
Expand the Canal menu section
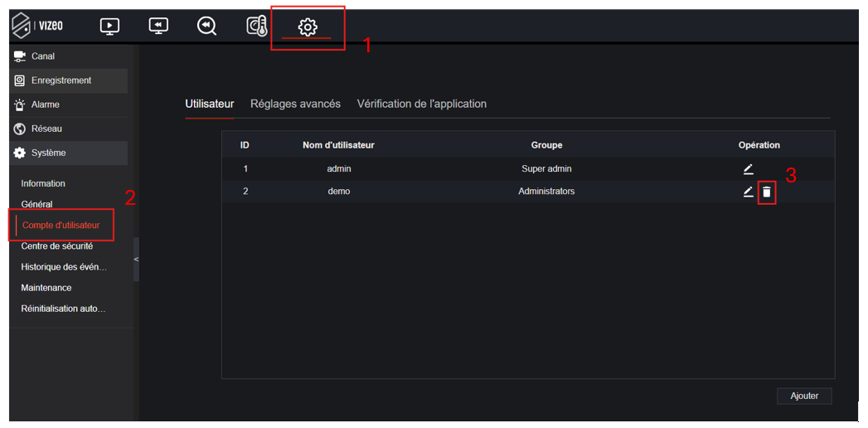pyautogui.click(x=43, y=56)
